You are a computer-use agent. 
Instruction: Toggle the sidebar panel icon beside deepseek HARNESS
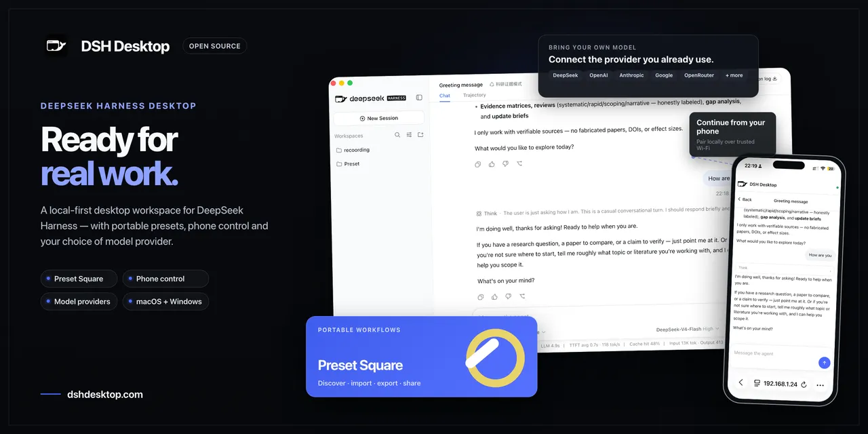click(x=419, y=98)
